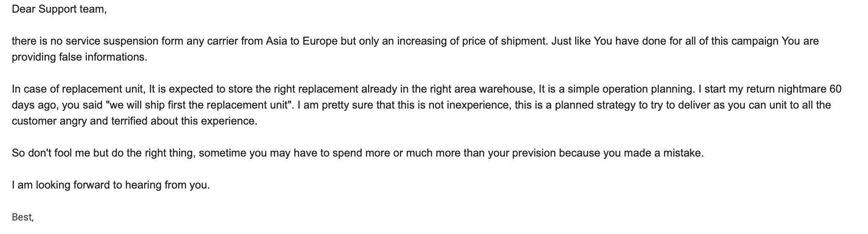Click the 'Dear Support team,' greeting line

coord(59,9)
